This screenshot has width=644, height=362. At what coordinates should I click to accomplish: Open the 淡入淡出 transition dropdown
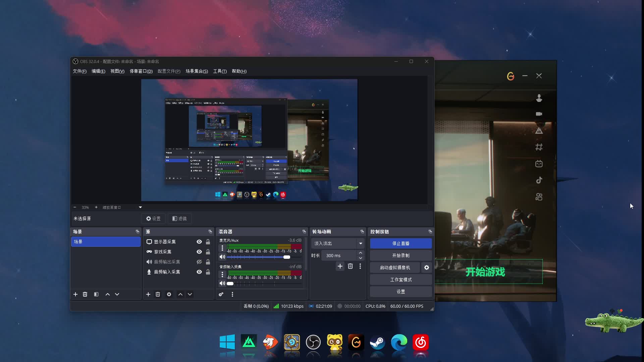[x=361, y=243]
